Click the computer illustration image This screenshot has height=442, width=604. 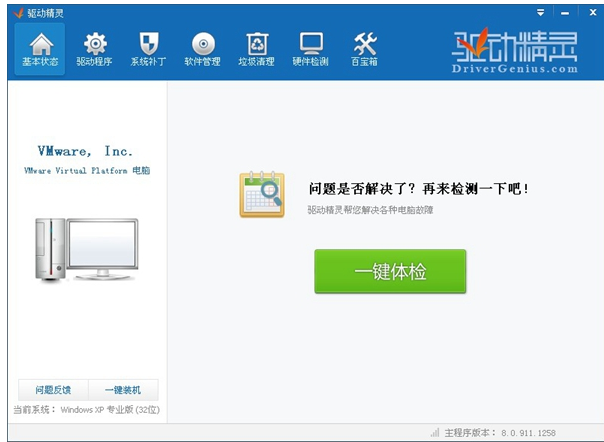pyautogui.click(x=87, y=250)
